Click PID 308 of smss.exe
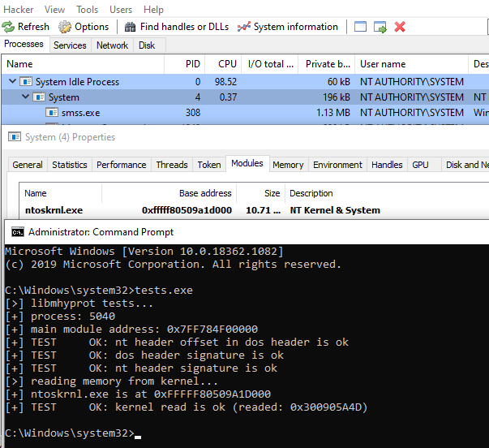Image resolution: width=489 pixels, height=448 pixels. pos(193,113)
